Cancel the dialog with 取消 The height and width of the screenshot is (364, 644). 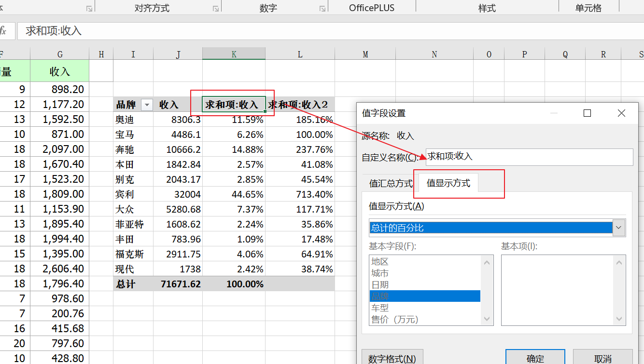[x=603, y=358]
